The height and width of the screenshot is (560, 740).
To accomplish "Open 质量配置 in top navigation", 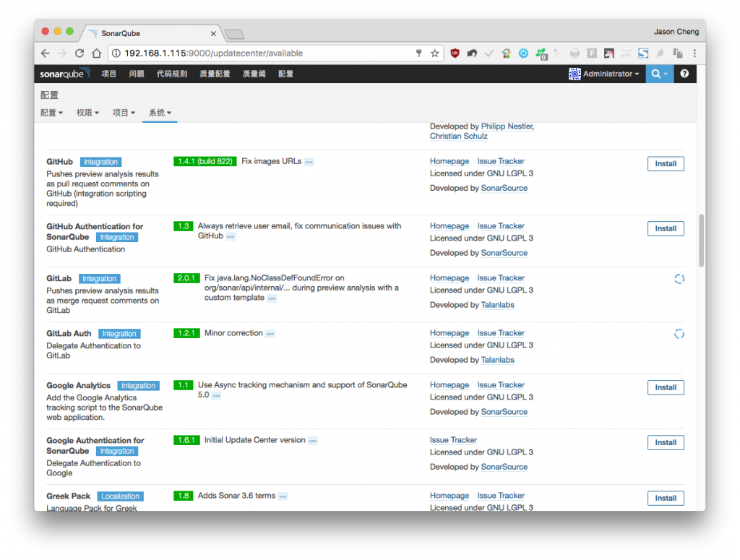I will (x=215, y=74).
